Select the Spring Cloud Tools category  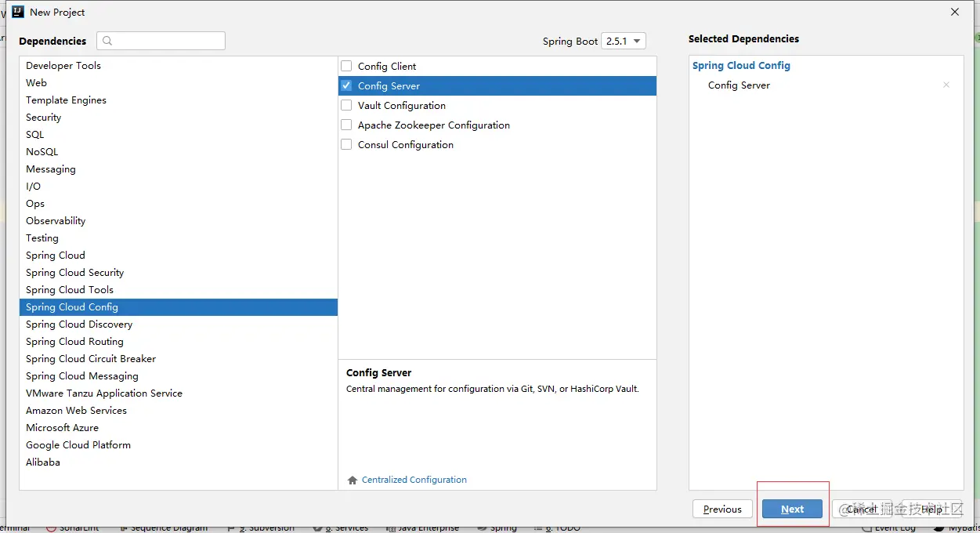179,290
